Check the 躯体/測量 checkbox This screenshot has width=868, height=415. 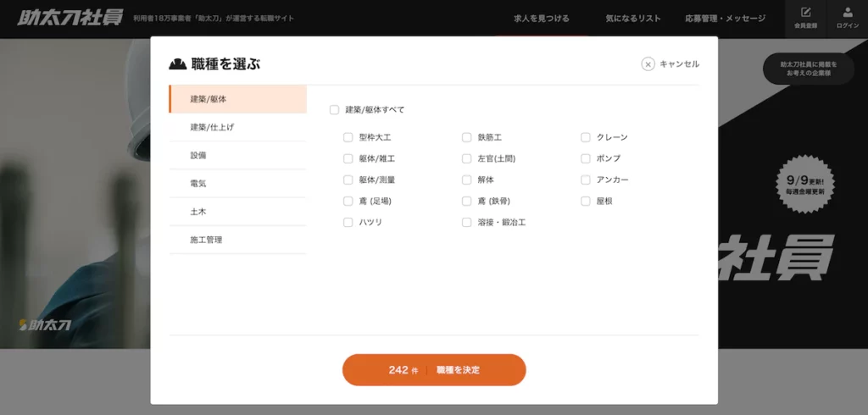[x=348, y=180]
